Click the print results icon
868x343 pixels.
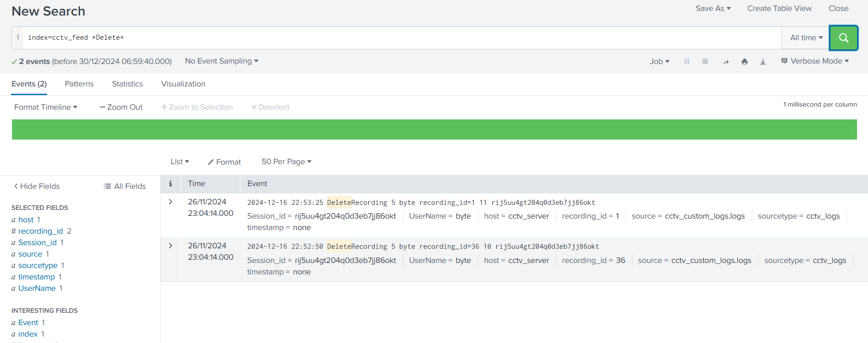pyautogui.click(x=745, y=62)
